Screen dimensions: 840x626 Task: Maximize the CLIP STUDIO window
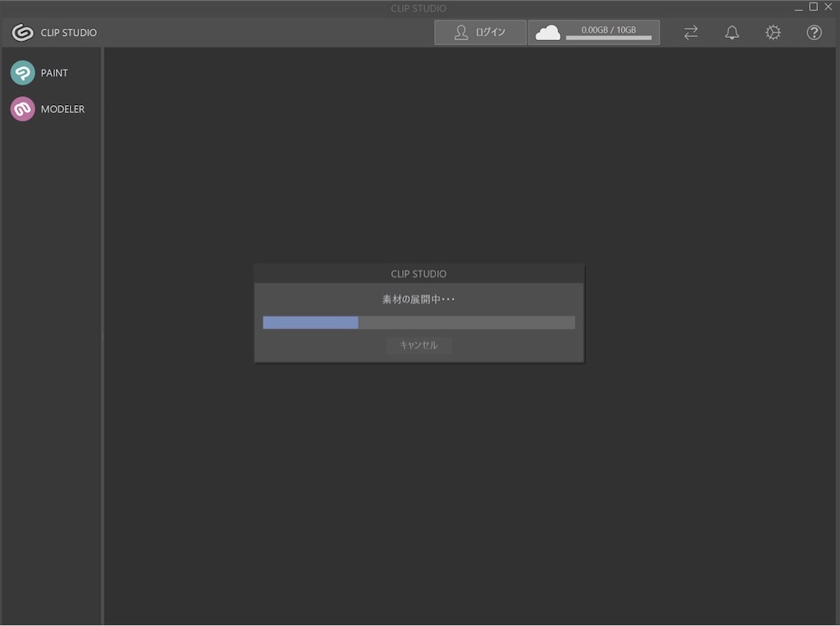[813, 7]
